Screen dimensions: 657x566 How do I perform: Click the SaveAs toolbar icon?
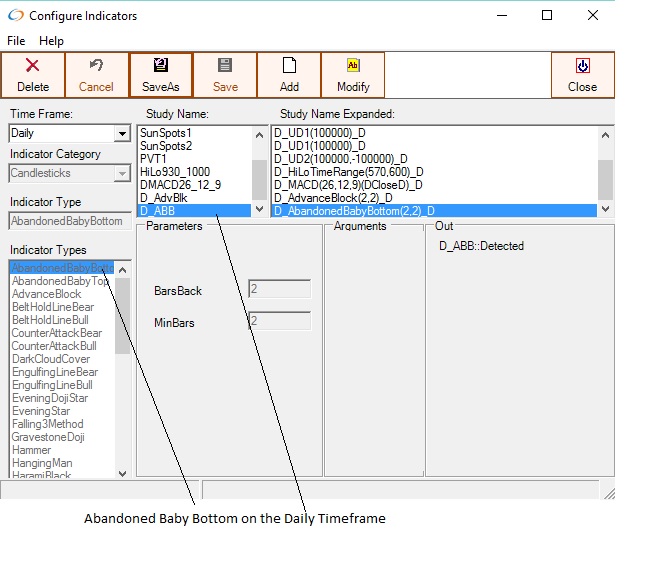160,66
